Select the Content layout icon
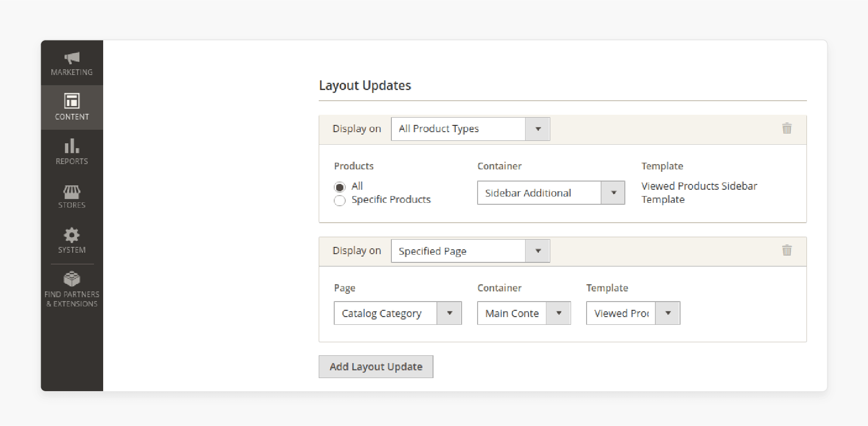Screen dimensions: 868x426 (x=72, y=101)
